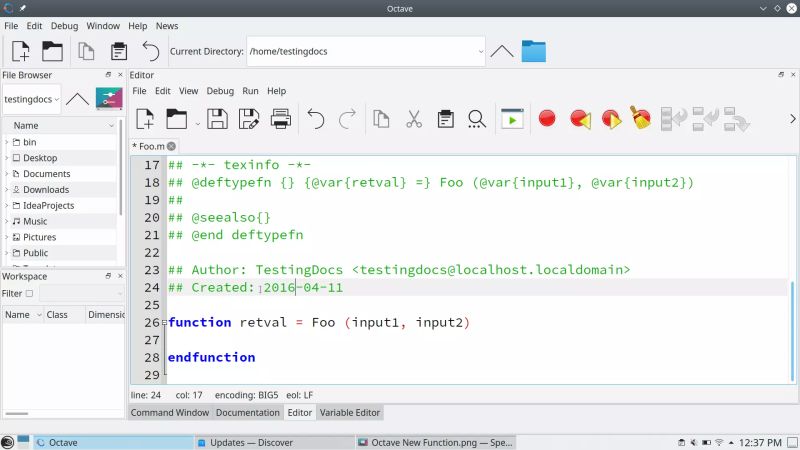Screen dimensions: 800x450
Task: Sort File Browser by Name header
Action: [60, 126]
